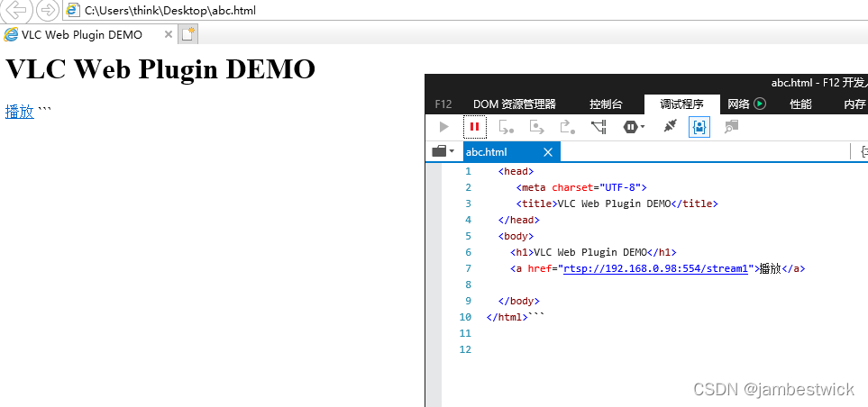Click the <h1>VLC Web Plugin DEMO code line
This screenshot has width=868, height=407.
tap(593, 253)
